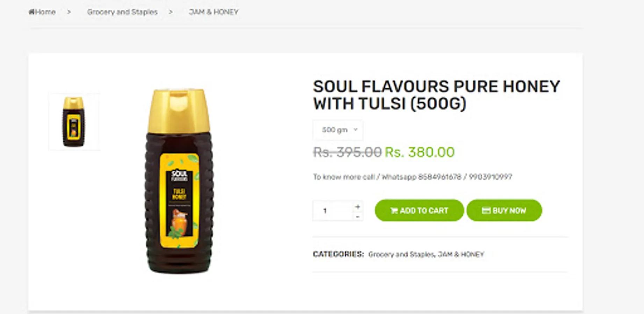
Task: Click the BUY NOW button
Action: coord(504,210)
